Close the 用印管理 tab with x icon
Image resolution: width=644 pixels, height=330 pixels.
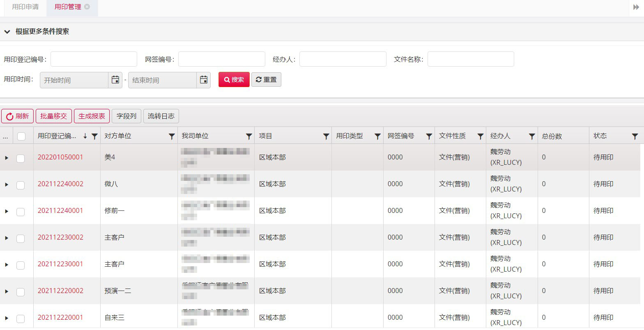(87, 7)
